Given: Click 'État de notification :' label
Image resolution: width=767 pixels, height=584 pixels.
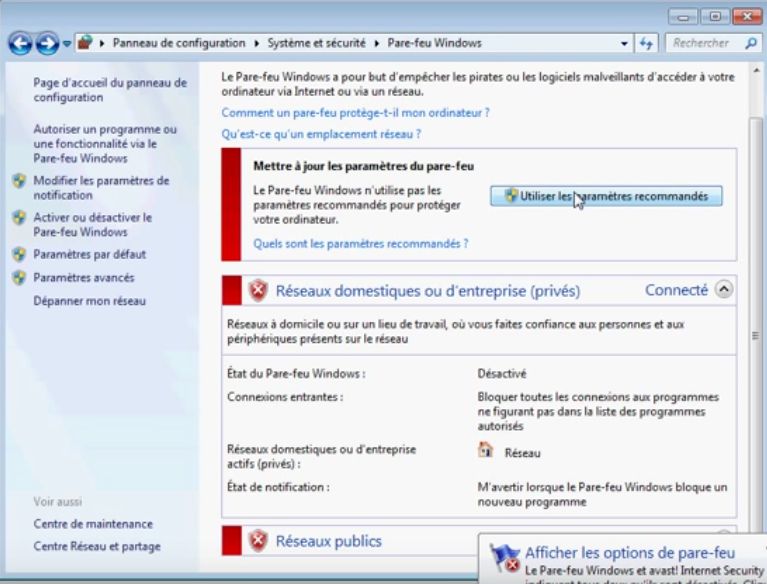Looking at the screenshot, I should pyautogui.click(x=278, y=487).
